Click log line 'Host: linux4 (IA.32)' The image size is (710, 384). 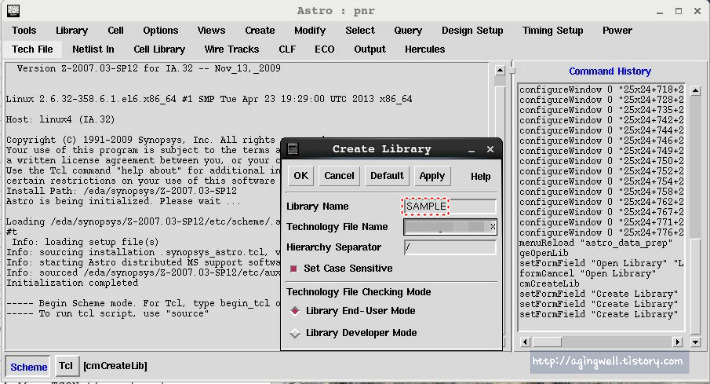pos(60,120)
